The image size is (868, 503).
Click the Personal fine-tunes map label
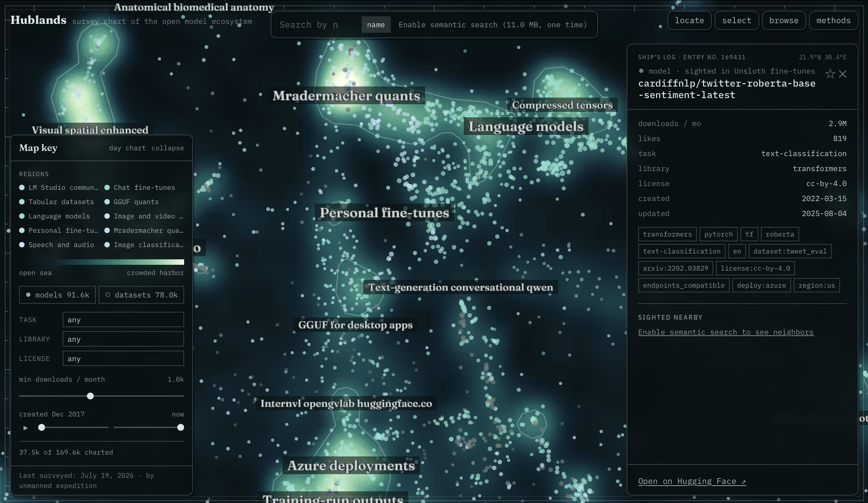pos(385,212)
